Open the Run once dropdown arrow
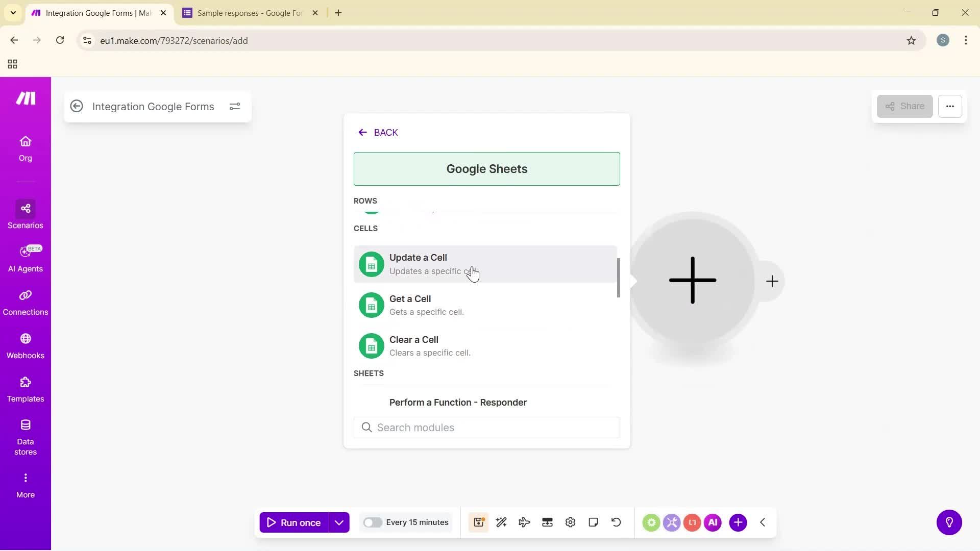 pyautogui.click(x=339, y=522)
